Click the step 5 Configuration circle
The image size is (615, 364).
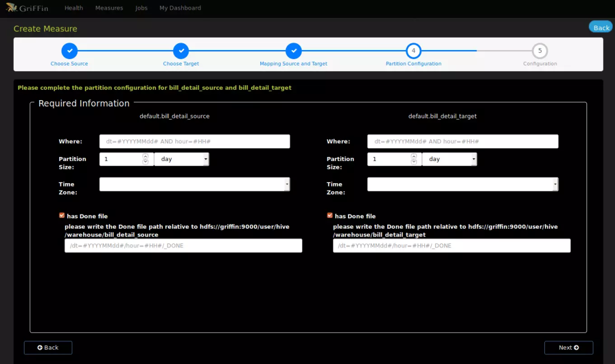pos(540,51)
